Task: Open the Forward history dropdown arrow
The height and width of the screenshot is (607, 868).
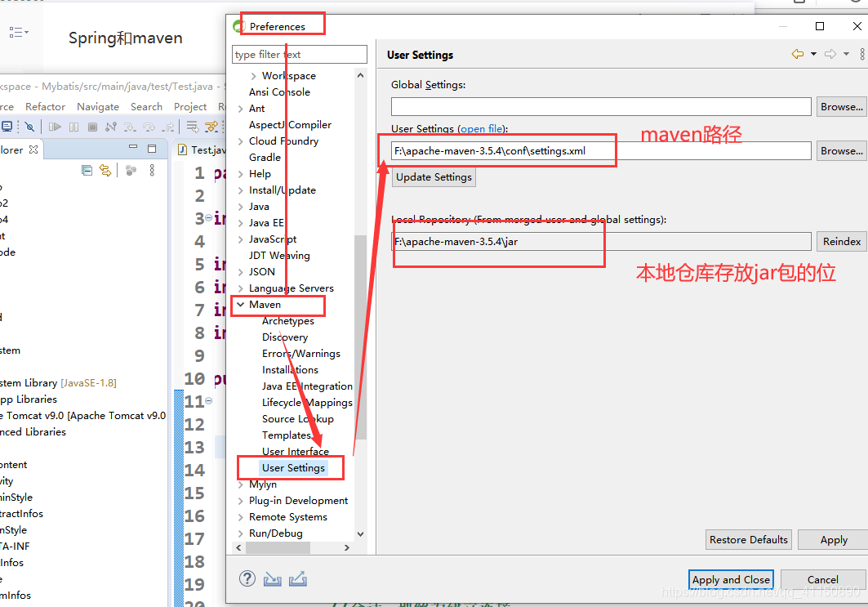Action: click(847, 54)
